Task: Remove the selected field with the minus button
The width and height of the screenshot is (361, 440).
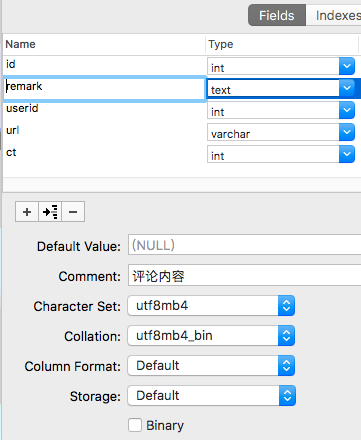Action: point(73,212)
